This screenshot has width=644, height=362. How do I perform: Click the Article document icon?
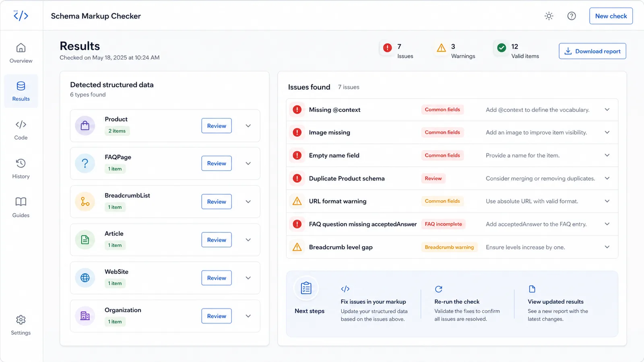click(85, 240)
